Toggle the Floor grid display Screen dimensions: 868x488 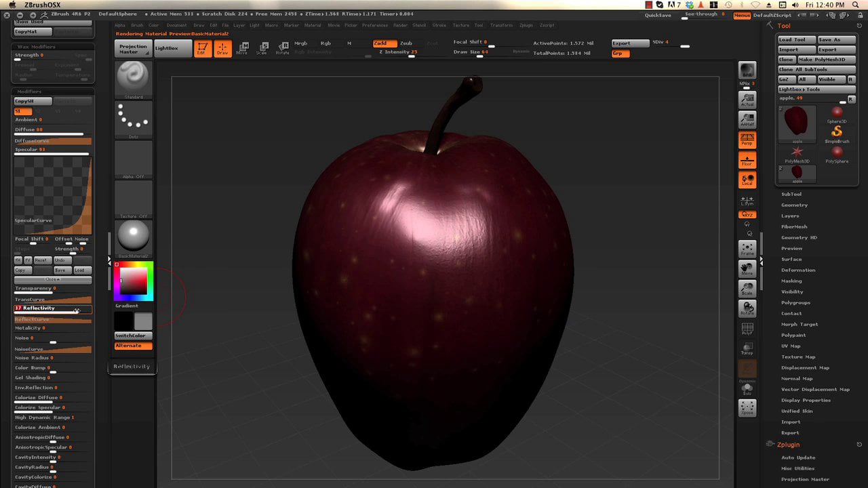747,160
